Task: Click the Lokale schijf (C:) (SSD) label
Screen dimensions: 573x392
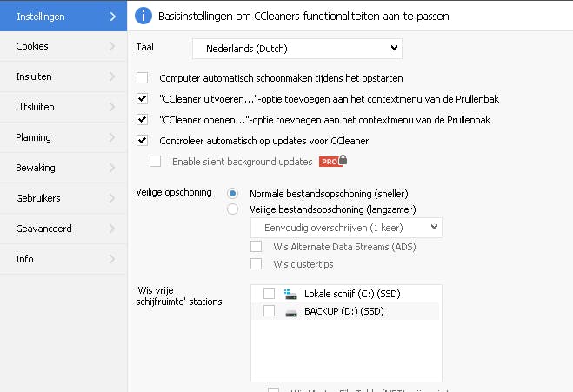Action: tap(352, 294)
